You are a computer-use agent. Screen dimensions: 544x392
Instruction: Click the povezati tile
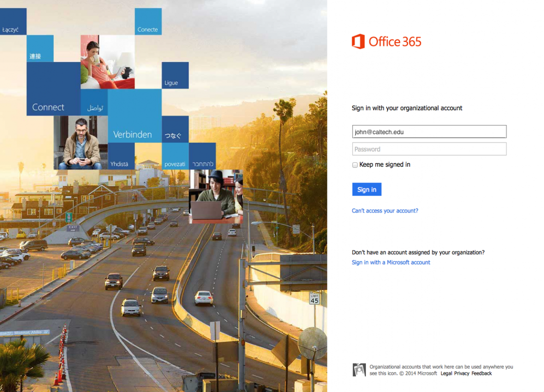[175, 156]
